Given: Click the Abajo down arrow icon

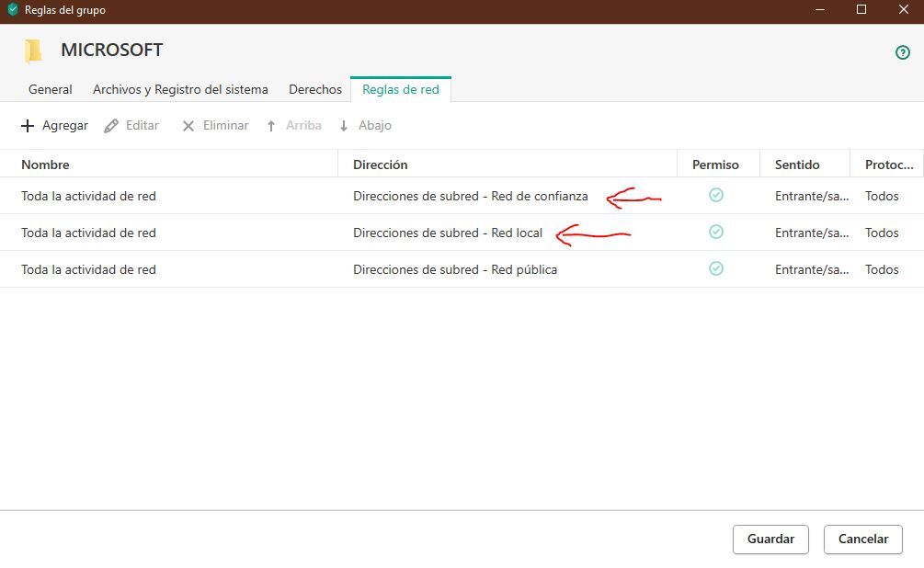Looking at the screenshot, I should pos(344,126).
